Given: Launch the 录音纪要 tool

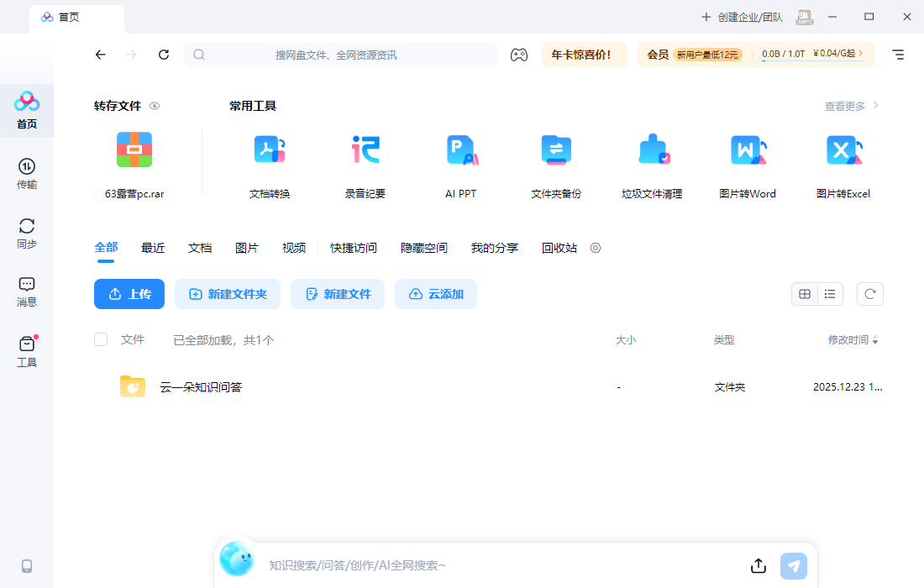Looking at the screenshot, I should point(365,150).
